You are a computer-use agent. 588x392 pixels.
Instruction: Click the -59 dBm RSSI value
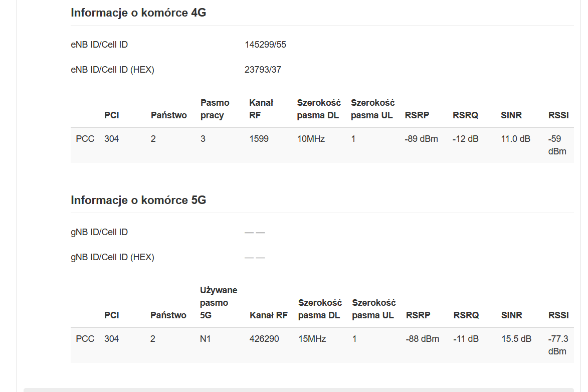point(557,145)
